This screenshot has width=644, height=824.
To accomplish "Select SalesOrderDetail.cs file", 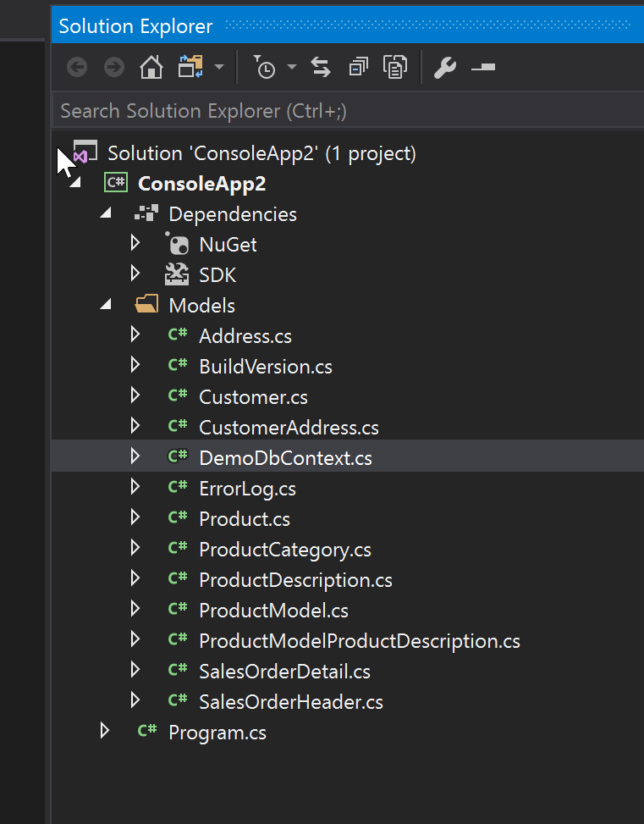I will tap(284, 672).
